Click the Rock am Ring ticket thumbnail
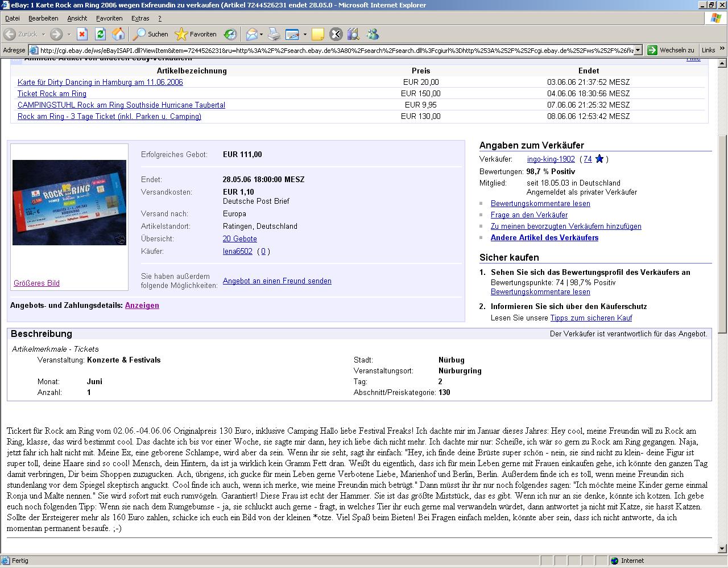The width and height of the screenshot is (728, 568). pos(69,203)
